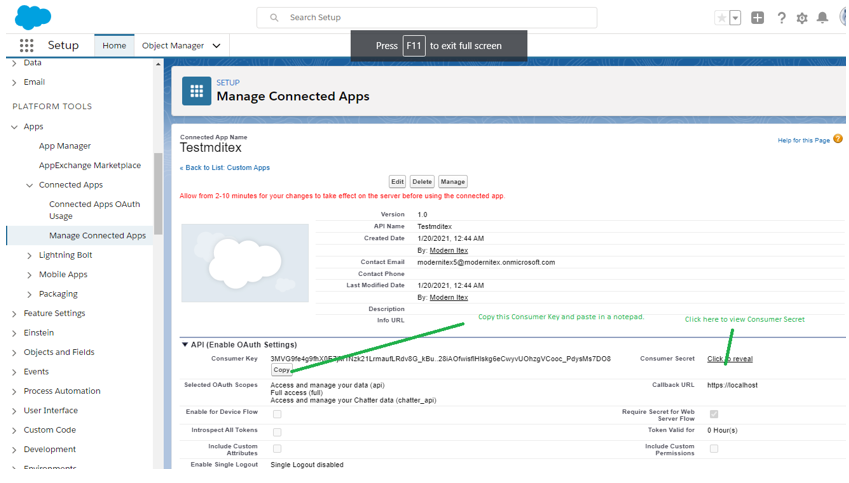Expand User Interface section
849x483 pixels.
pyautogui.click(x=14, y=411)
